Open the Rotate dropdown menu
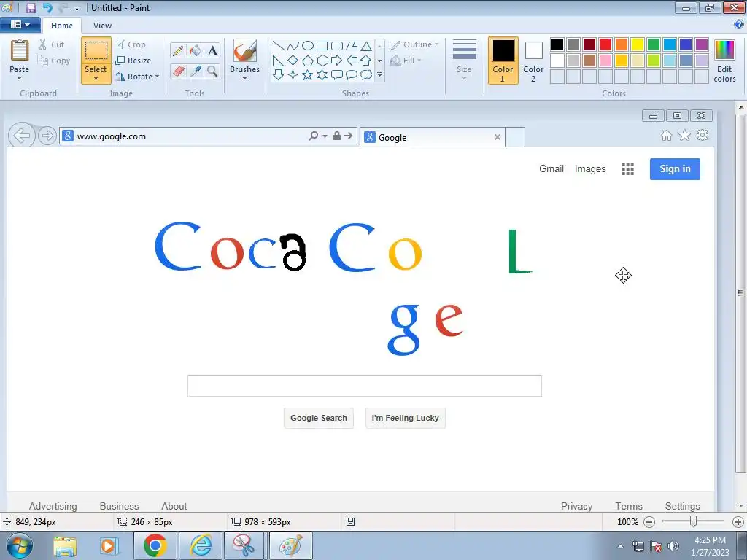 click(137, 77)
